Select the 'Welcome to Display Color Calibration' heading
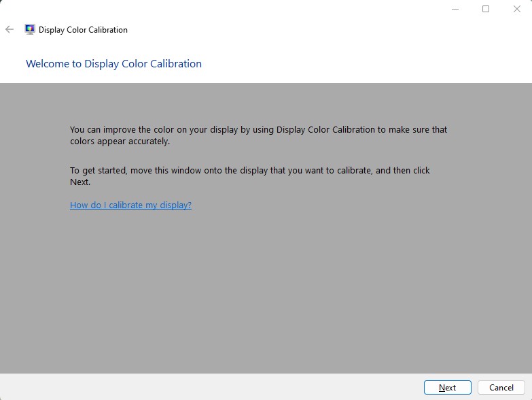The height and width of the screenshot is (400, 532). 113,64
